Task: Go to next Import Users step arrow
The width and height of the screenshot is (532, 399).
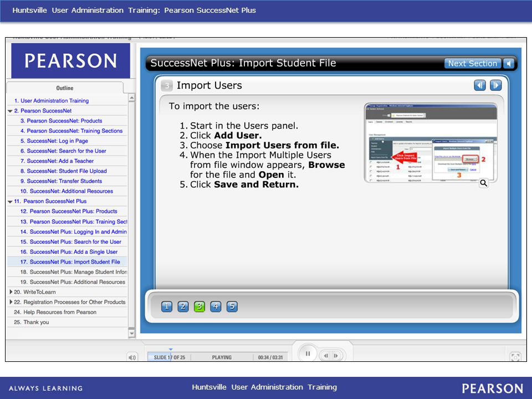Action: (495, 85)
